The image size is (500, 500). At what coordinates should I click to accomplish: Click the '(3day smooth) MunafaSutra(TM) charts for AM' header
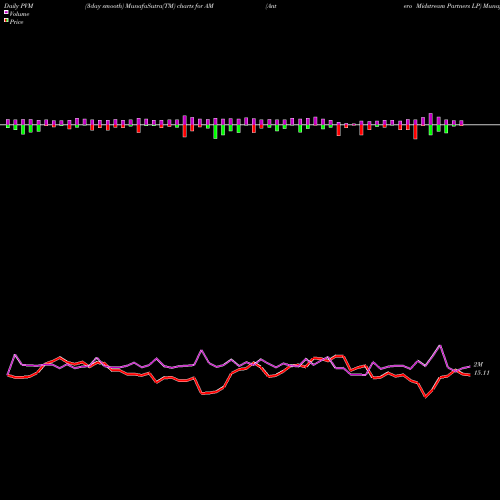pyautogui.click(x=149, y=6)
